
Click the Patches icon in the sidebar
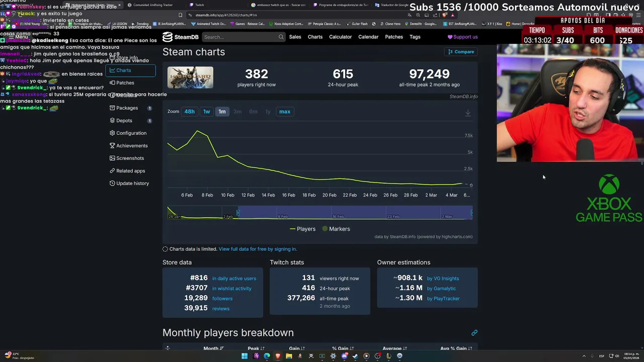[x=112, y=82]
